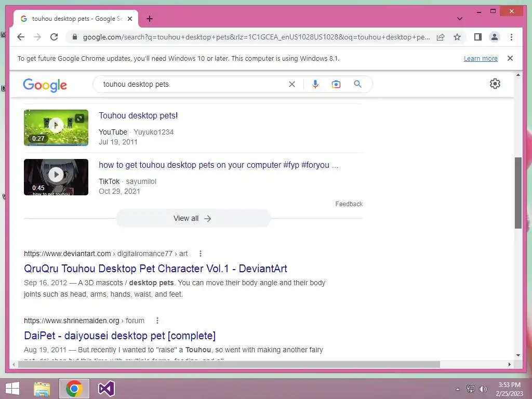
Task: Open the Chrome three-dot menu
Action: click(511, 37)
